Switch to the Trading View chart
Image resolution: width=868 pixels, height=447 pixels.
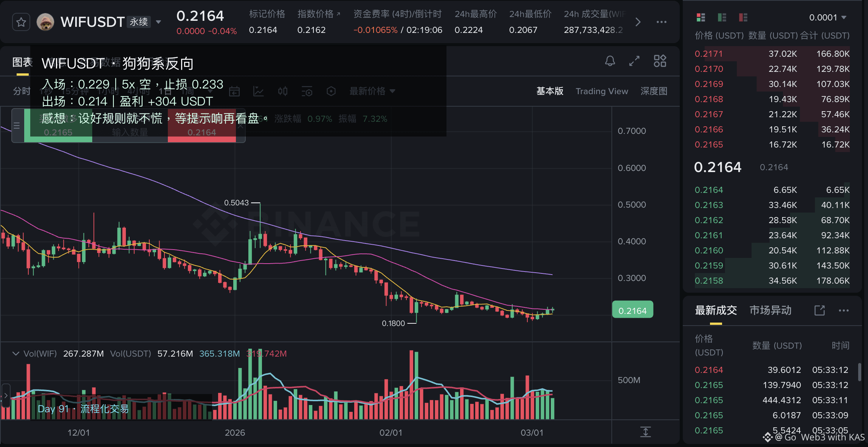(x=602, y=91)
